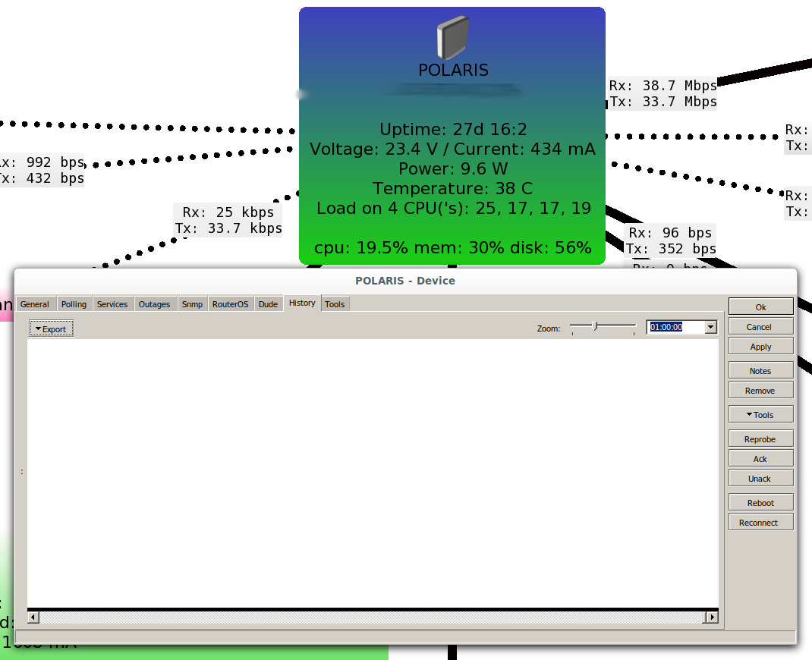Switch to the Polling tab
Screen dimensions: 812x660
[x=74, y=304]
